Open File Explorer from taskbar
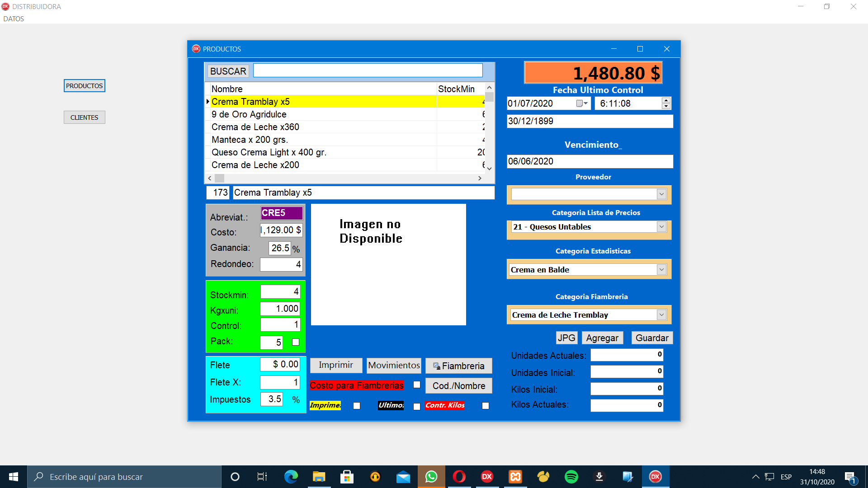Screen dimensions: 868x488 tap(319, 477)
